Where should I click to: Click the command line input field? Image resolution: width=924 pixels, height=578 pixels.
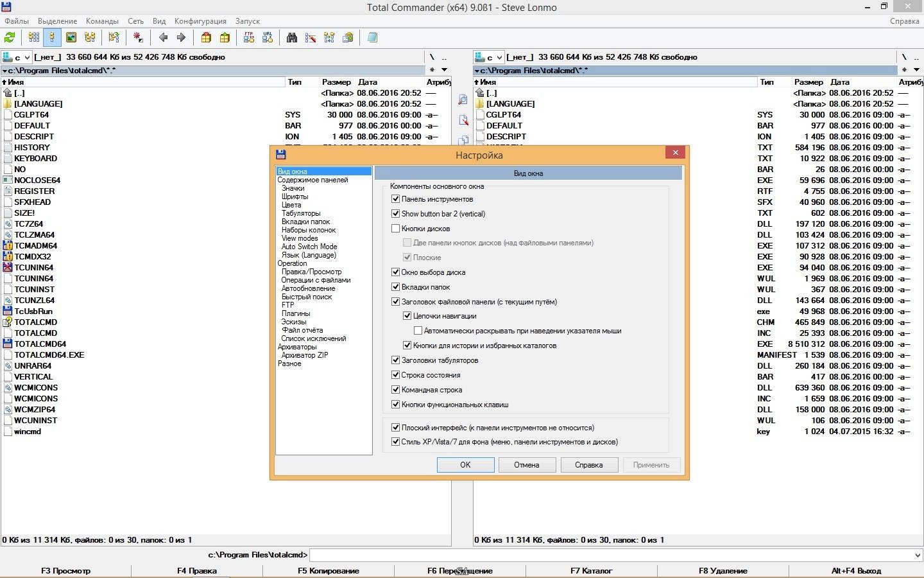(611, 555)
